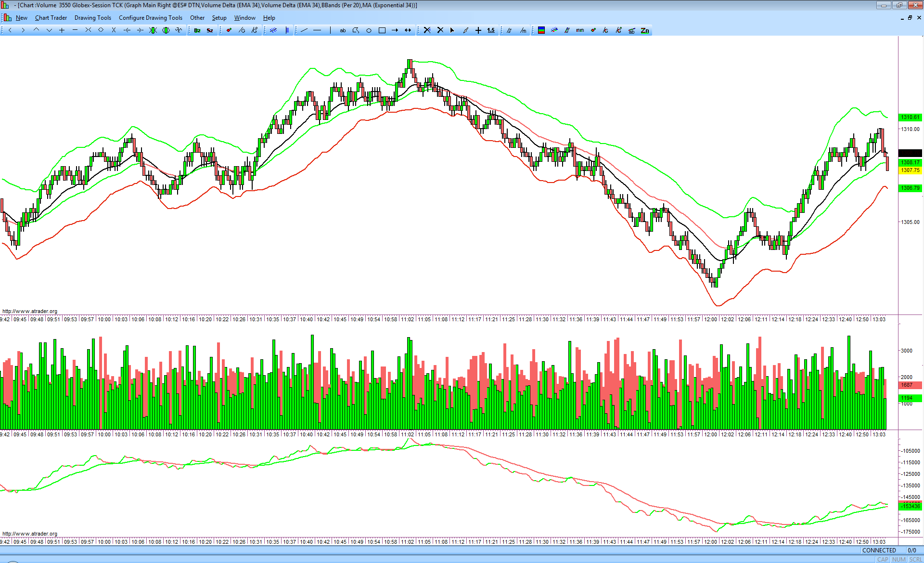
Task: Click the bold crosshair plus icon
Action: pos(478,30)
